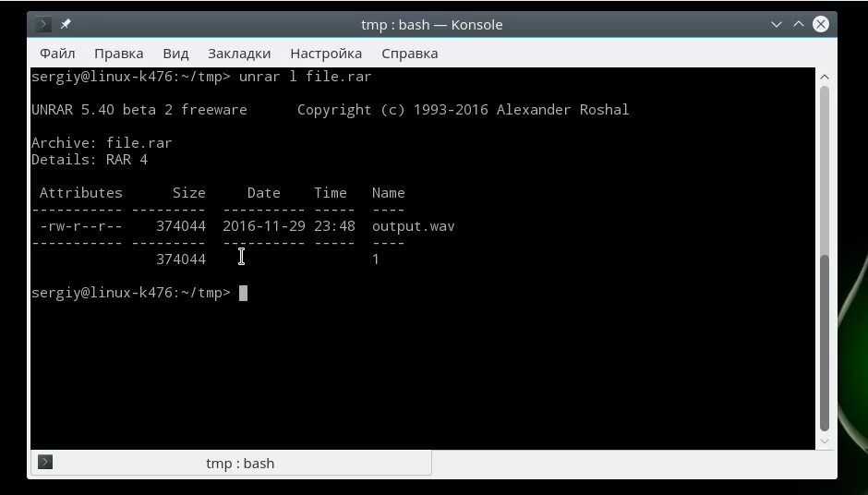Open the Правка menu

(x=118, y=54)
